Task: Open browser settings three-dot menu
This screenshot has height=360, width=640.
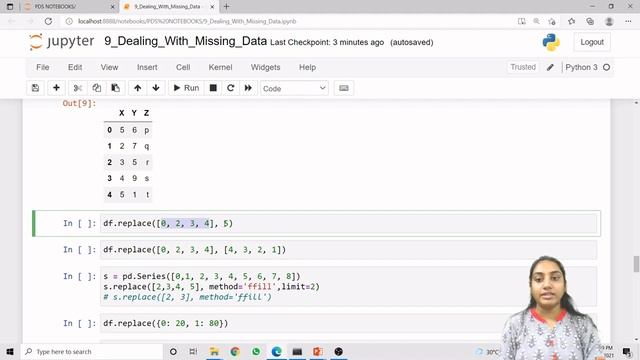Action: coord(628,21)
